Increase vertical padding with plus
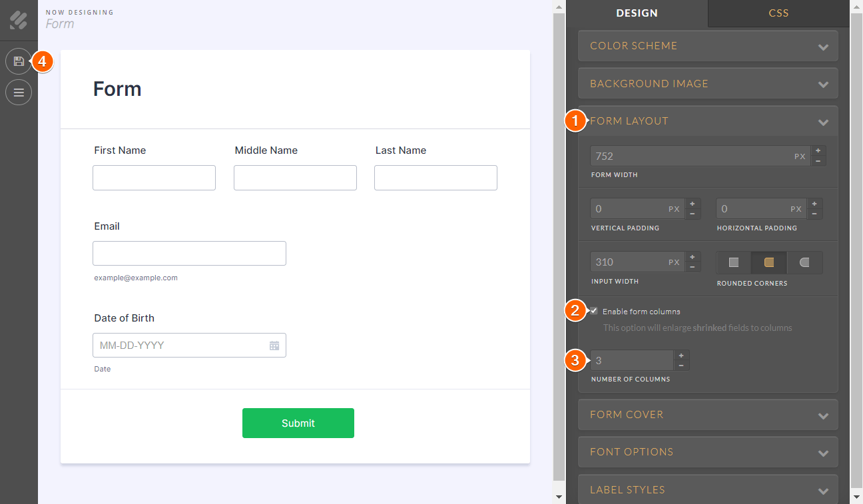863x504 pixels. [x=693, y=204]
